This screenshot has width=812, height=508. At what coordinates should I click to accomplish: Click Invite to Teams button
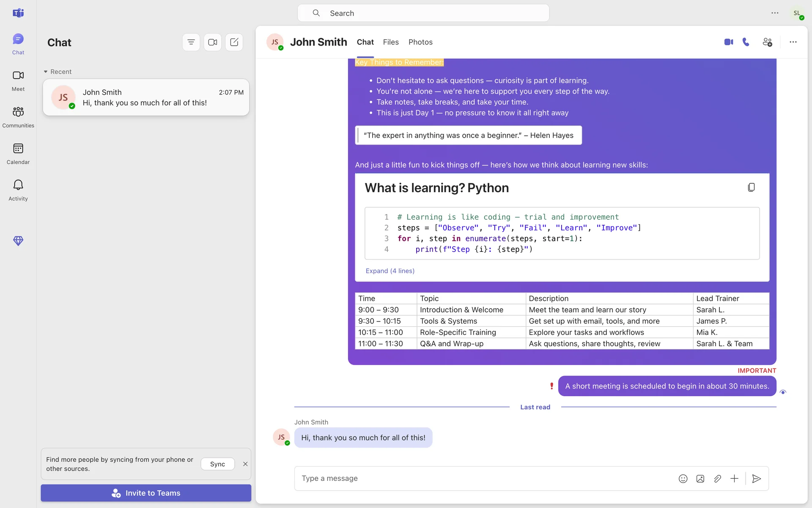pyautogui.click(x=146, y=493)
